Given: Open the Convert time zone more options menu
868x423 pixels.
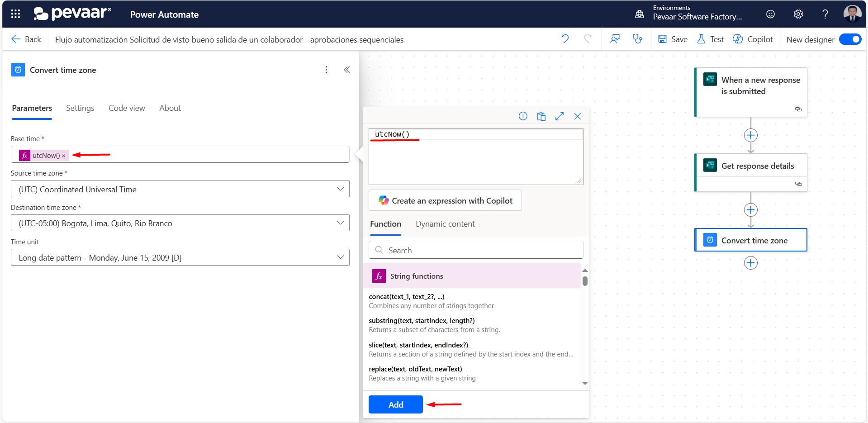Looking at the screenshot, I should pos(326,70).
